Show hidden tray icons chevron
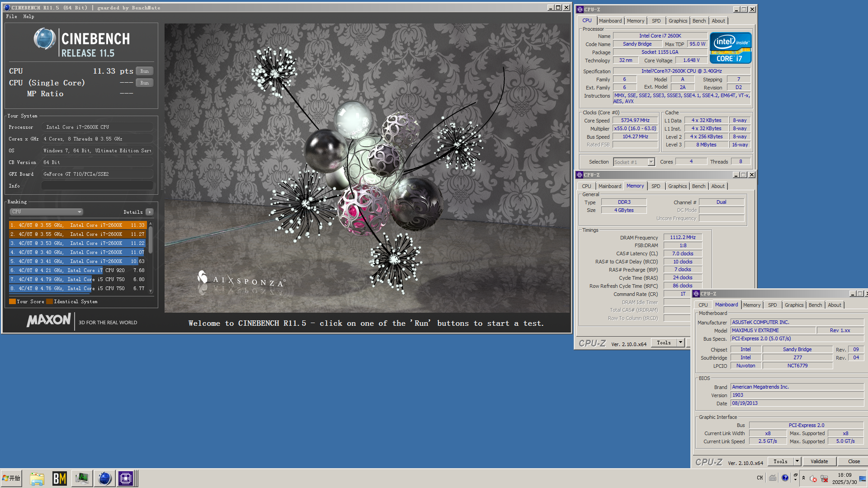868x488 pixels. coord(803,478)
